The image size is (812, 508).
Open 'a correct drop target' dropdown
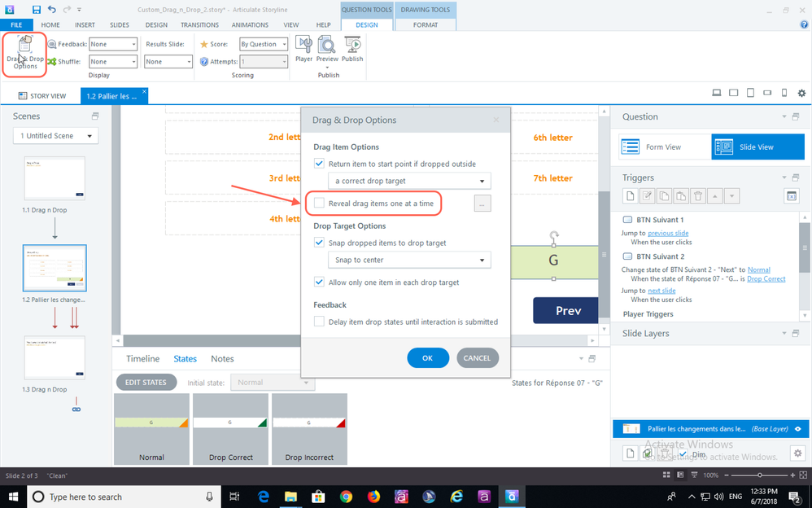coord(409,181)
